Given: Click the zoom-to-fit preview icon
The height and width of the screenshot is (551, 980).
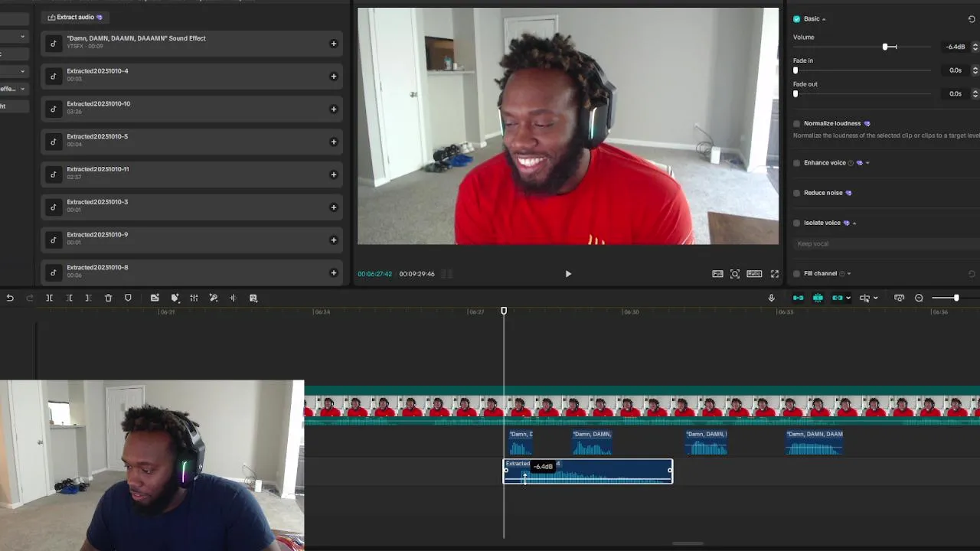Looking at the screenshot, I should click(735, 274).
